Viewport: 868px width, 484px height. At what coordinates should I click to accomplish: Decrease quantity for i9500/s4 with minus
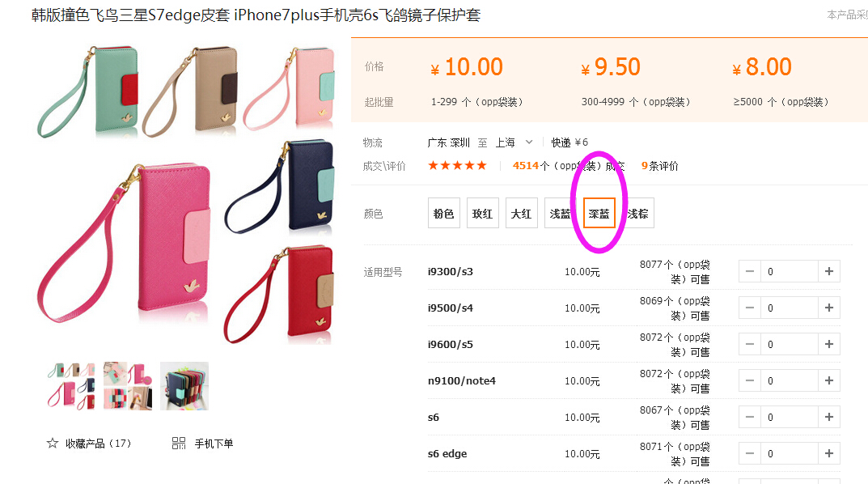pyautogui.click(x=750, y=308)
